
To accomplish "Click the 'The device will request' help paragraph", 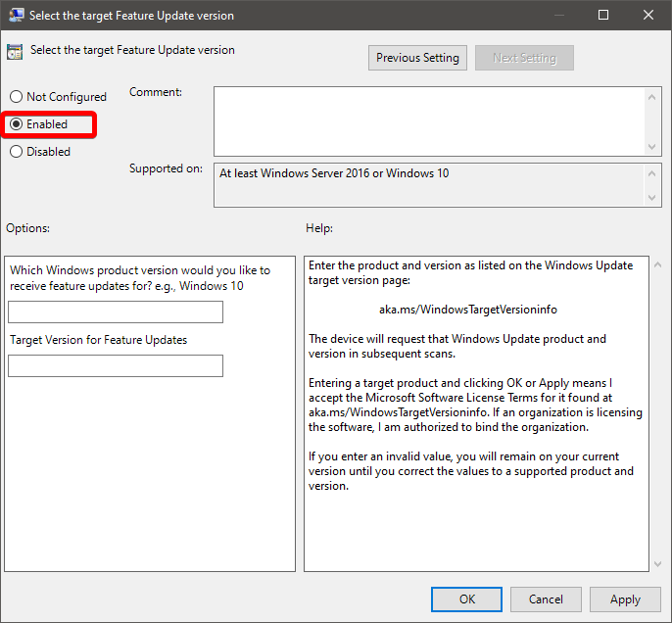I will [x=457, y=346].
